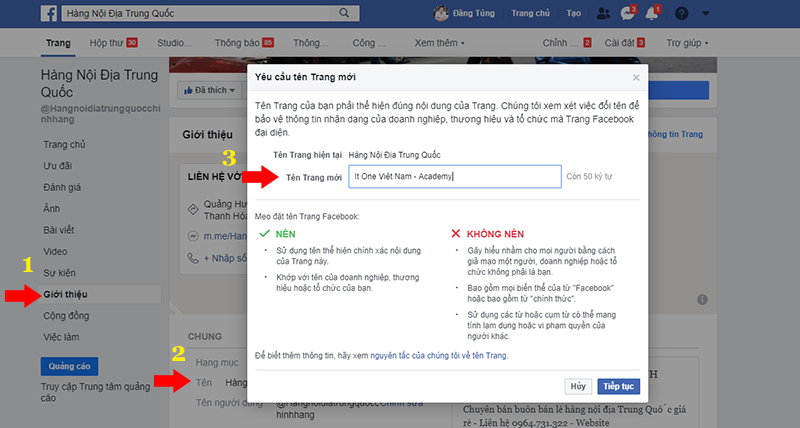This screenshot has width=800, height=428.
Task: Open the Công tab
Action: pos(369,43)
